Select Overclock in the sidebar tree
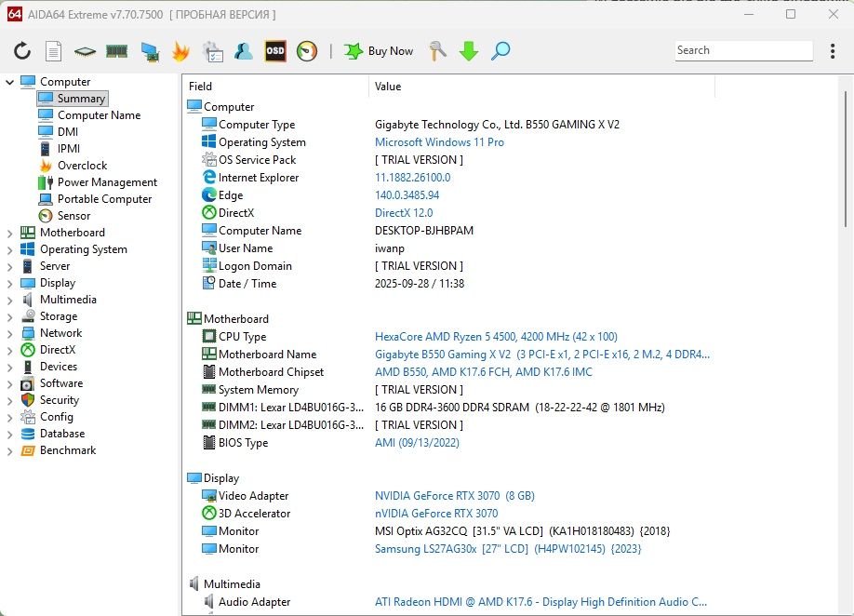The width and height of the screenshot is (854, 616). click(x=82, y=166)
